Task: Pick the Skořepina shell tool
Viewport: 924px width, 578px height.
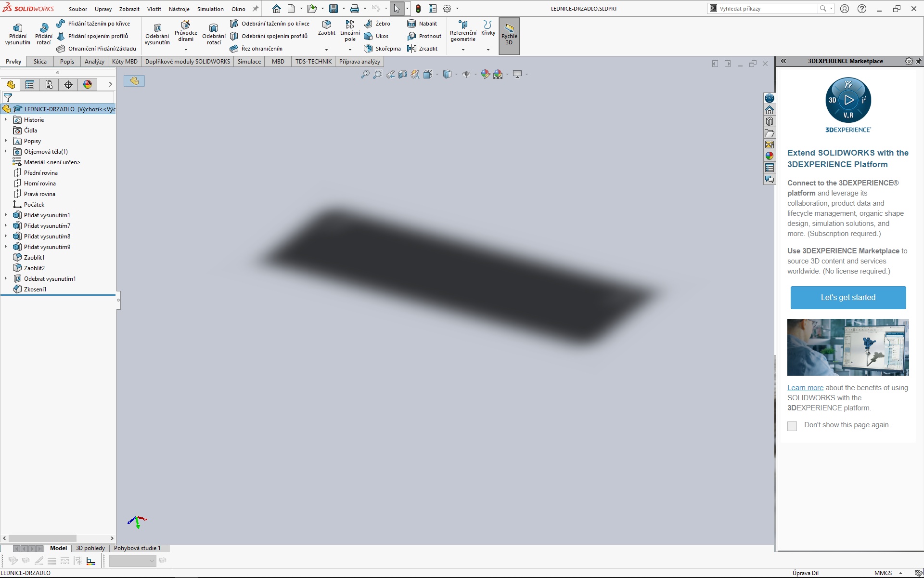Action: point(383,49)
